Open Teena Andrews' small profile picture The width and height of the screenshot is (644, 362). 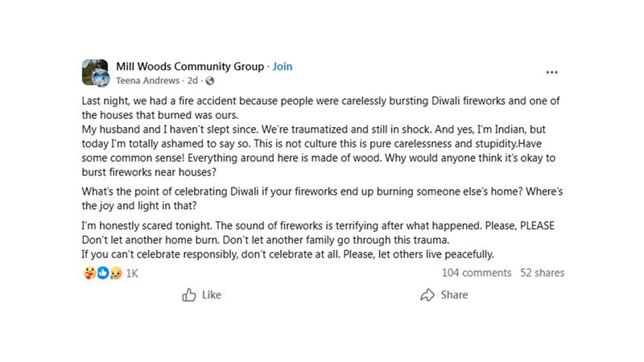pos(101,78)
